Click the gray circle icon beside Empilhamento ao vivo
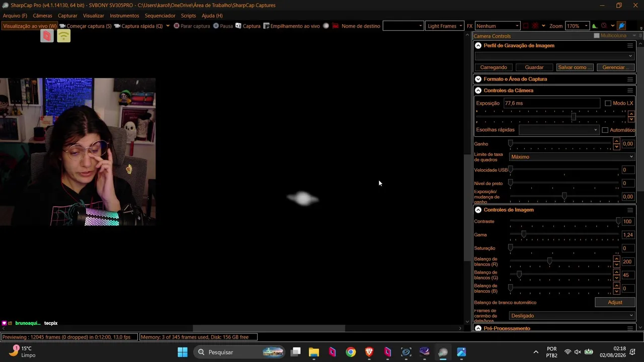Screen dimensions: 644x362 click(326, 26)
